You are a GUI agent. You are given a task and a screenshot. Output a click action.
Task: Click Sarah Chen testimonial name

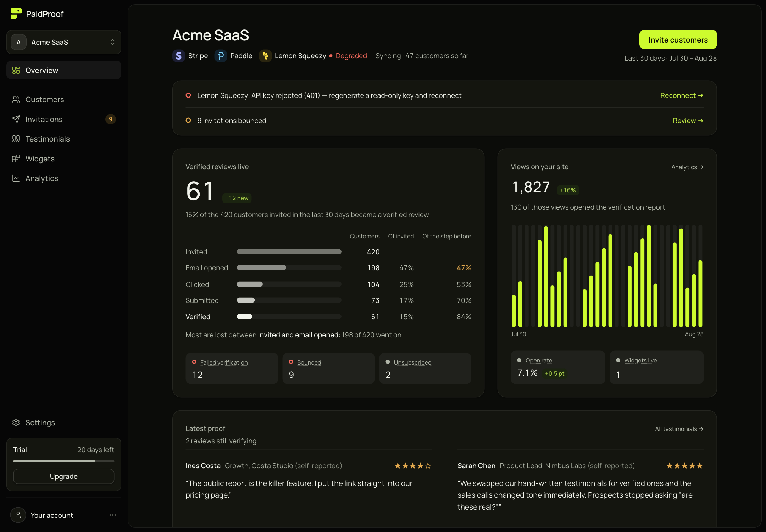coord(476,466)
